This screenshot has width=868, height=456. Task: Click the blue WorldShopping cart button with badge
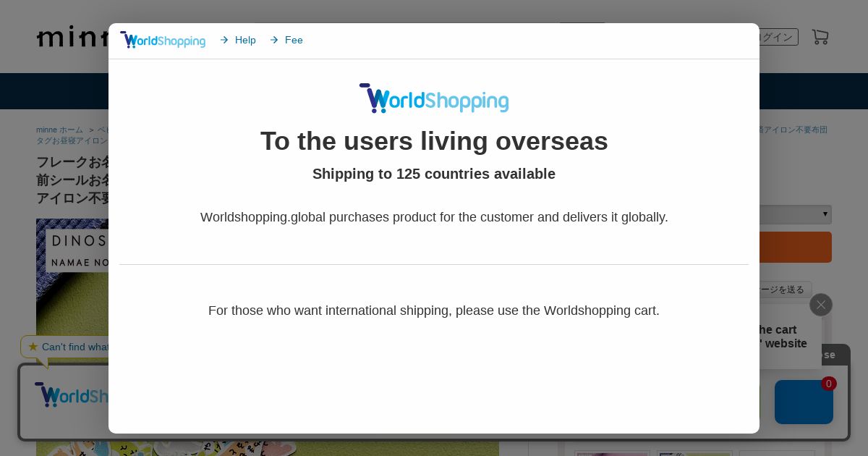coord(804,402)
